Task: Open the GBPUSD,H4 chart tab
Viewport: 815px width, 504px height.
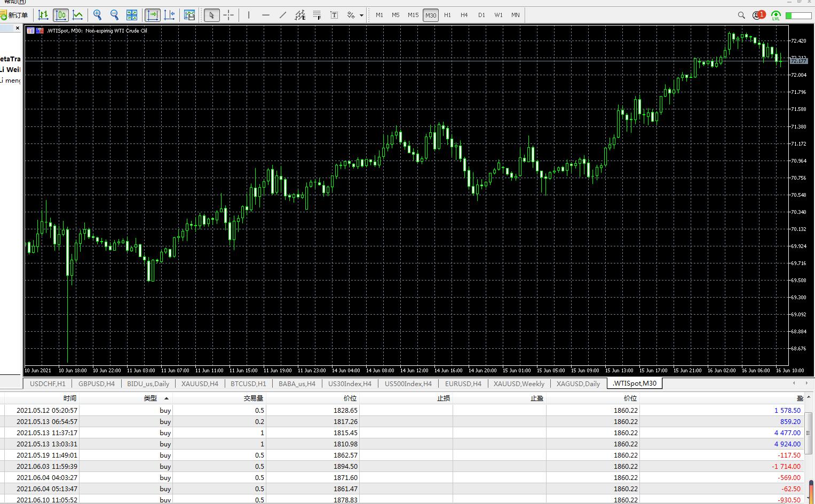Action: coord(96,383)
